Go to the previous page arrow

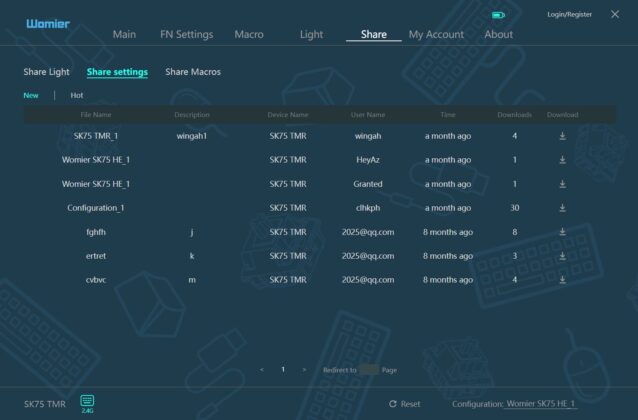coord(262,370)
